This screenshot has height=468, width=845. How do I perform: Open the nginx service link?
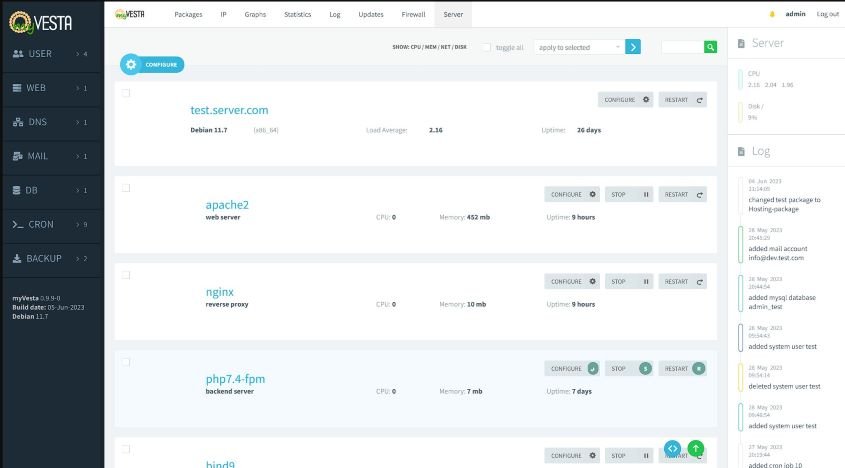(x=219, y=292)
